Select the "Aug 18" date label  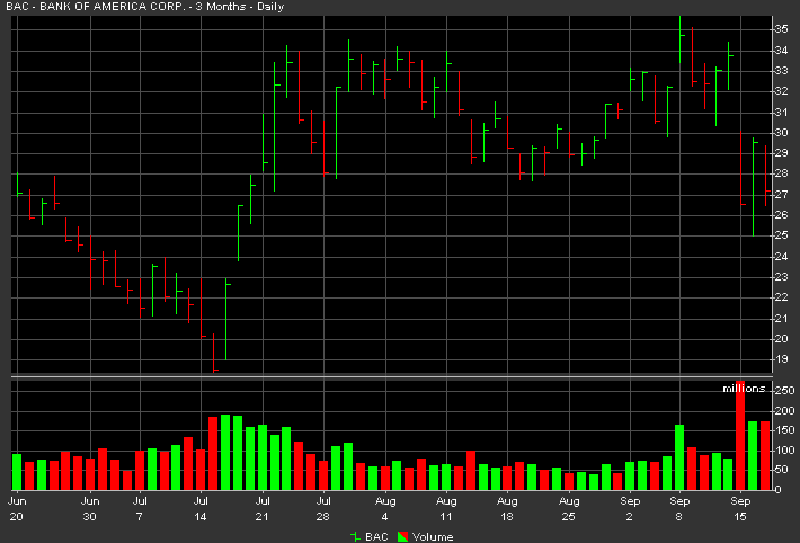point(507,509)
